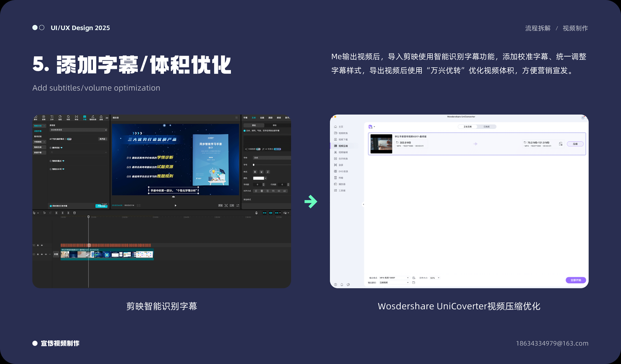
Task: Click the purple 全部开始 button
Action: (x=575, y=280)
